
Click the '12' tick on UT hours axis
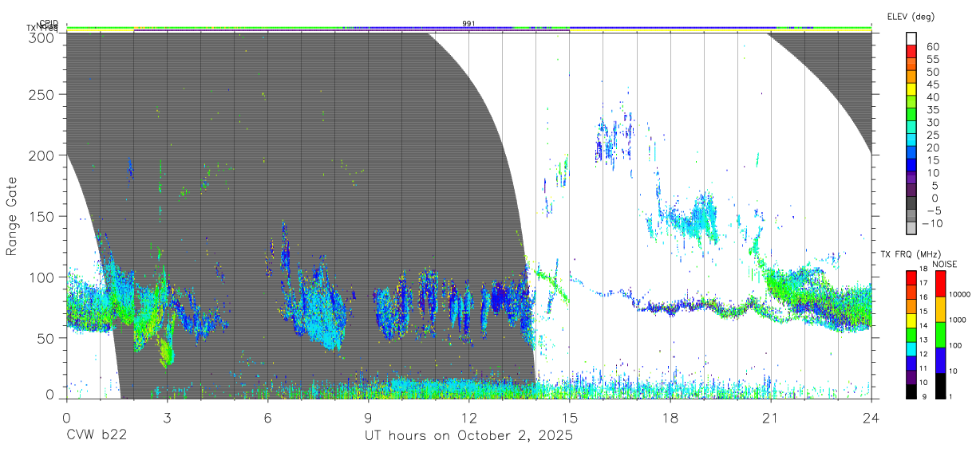(468, 416)
